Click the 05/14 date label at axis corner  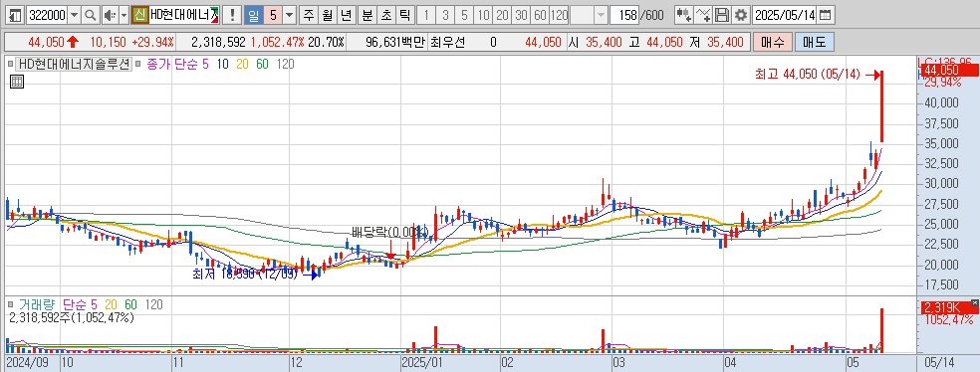tap(940, 362)
